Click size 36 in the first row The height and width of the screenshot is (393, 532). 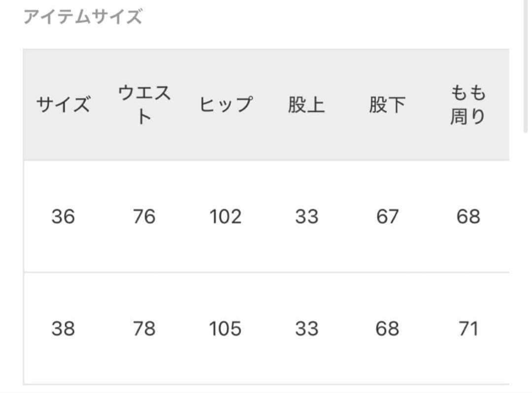tap(63, 216)
